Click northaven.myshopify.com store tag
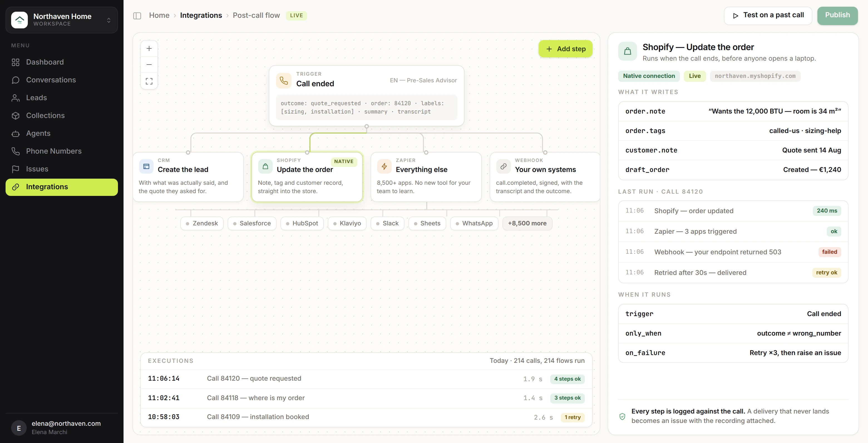This screenshot has height=443, width=868. 755,76
